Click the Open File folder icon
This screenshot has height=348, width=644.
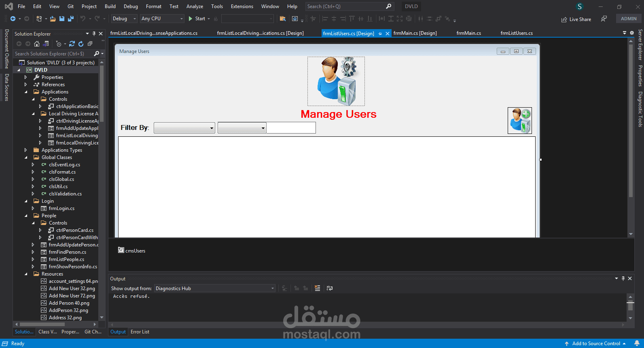pyautogui.click(x=53, y=19)
